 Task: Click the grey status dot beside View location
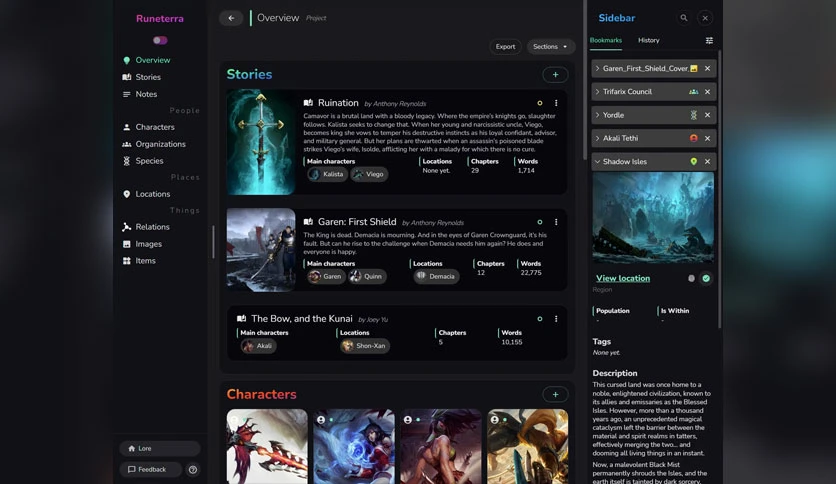[691, 278]
